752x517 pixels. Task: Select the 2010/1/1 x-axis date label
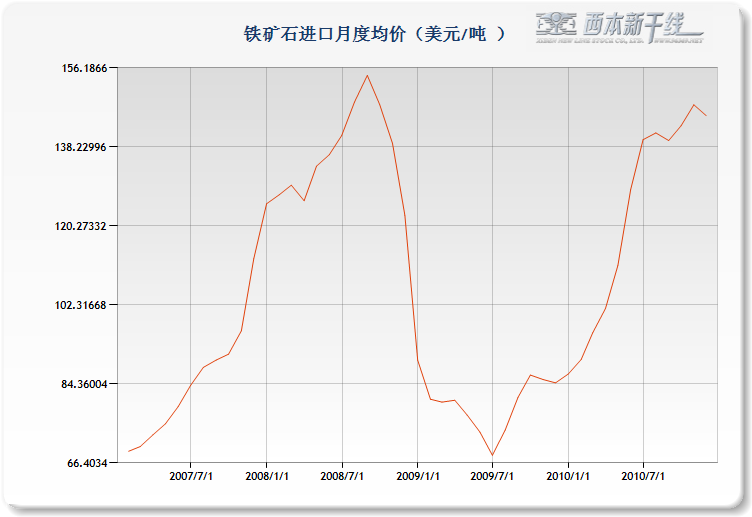(x=568, y=477)
